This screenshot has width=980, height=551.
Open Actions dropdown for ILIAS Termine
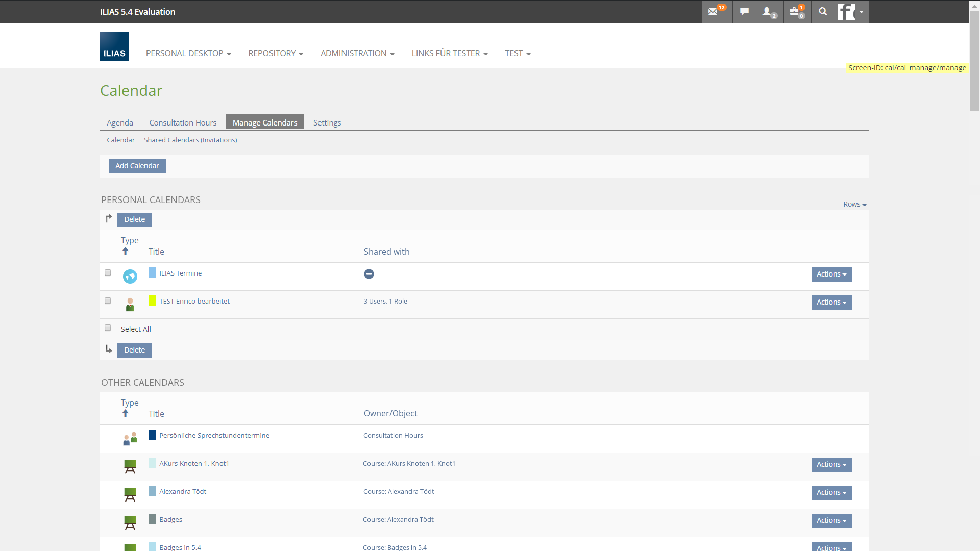click(x=831, y=274)
